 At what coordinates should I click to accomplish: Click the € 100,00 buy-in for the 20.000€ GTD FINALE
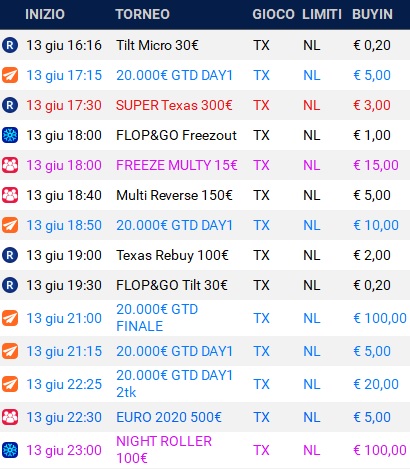(380, 318)
